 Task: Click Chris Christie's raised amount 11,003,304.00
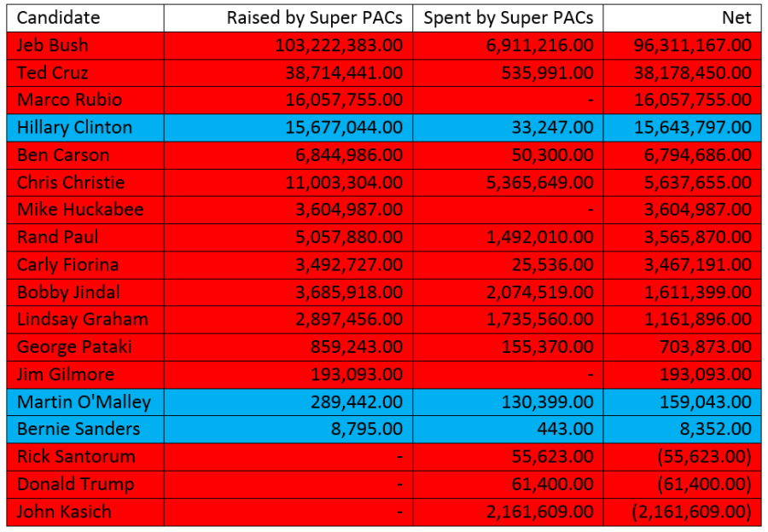click(339, 182)
